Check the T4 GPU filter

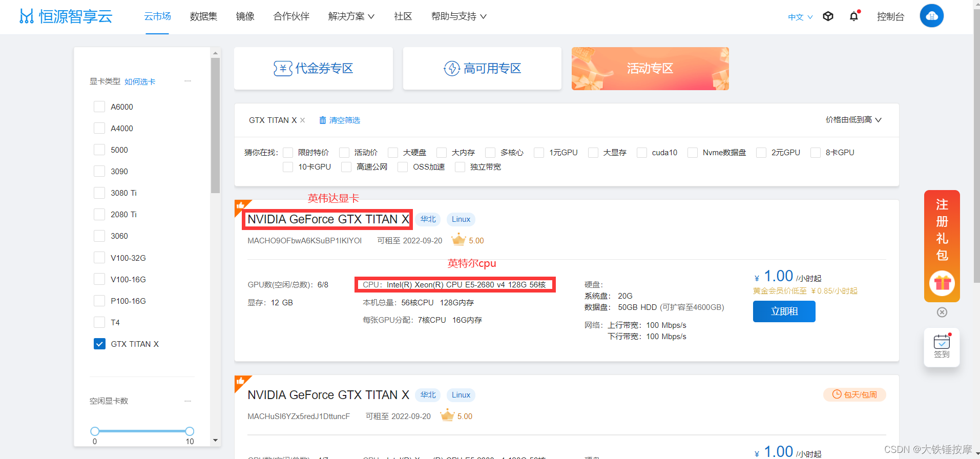click(99, 322)
